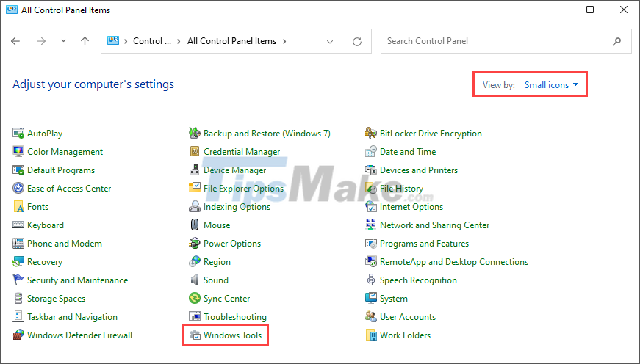
Task: Click the Power Options icon
Action: pos(195,244)
